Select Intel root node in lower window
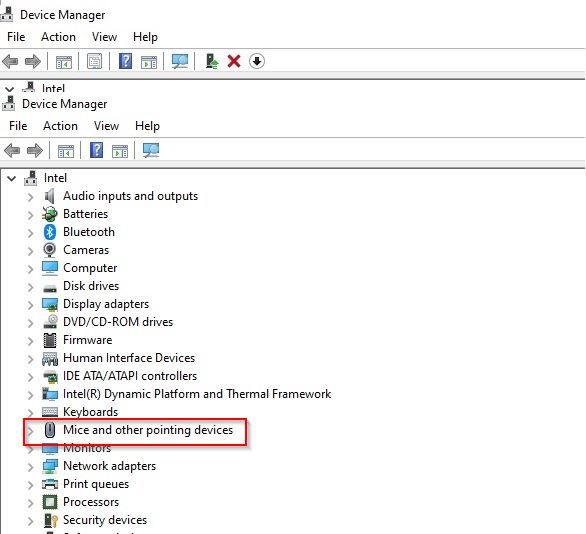586x534 pixels. coord(55,178)
